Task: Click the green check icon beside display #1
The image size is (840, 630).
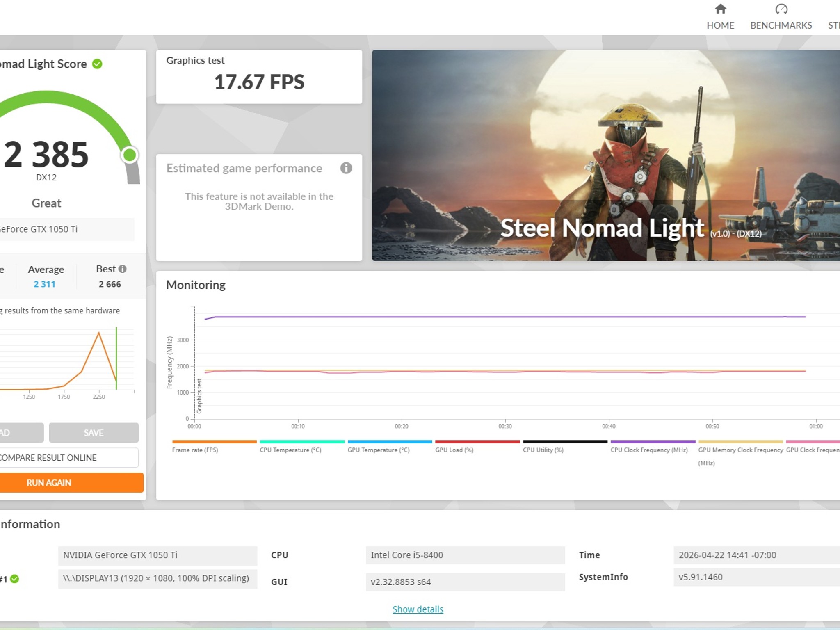Action: (x=14, y=579)
